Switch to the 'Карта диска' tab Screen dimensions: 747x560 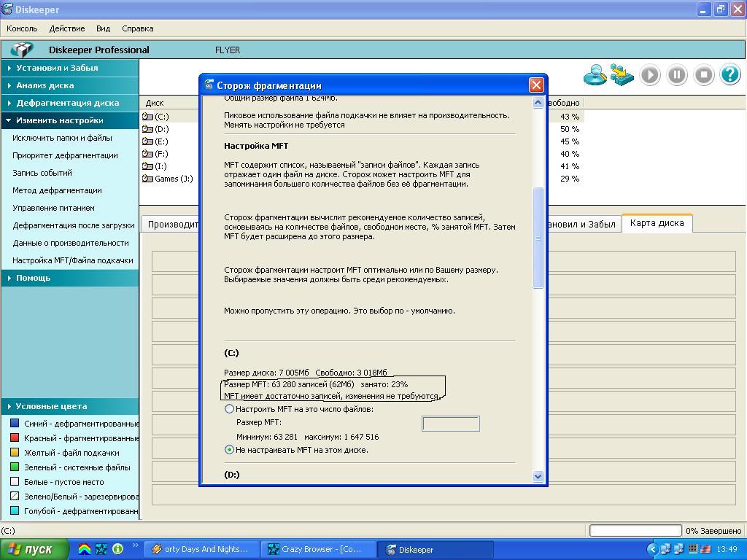(x=657, y=223)
